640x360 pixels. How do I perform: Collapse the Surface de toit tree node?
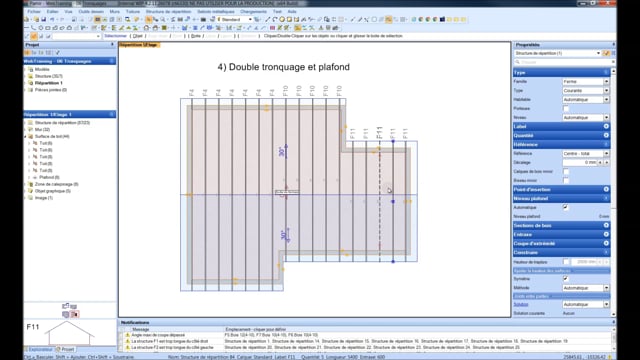pos(25,136)
